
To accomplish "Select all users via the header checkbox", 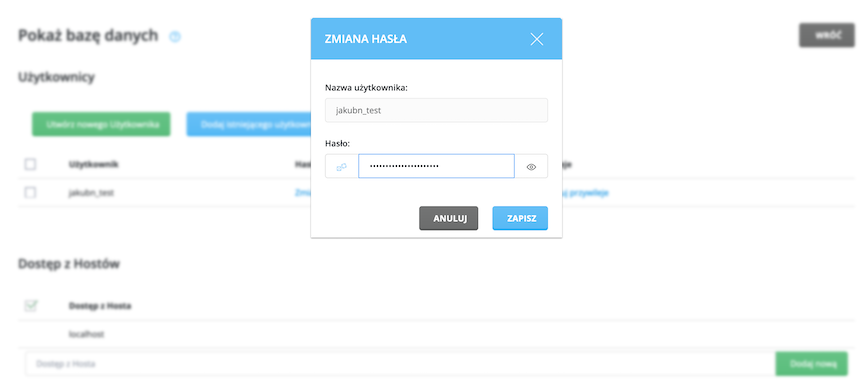I will pyautogui.click(x=31, y=164).
